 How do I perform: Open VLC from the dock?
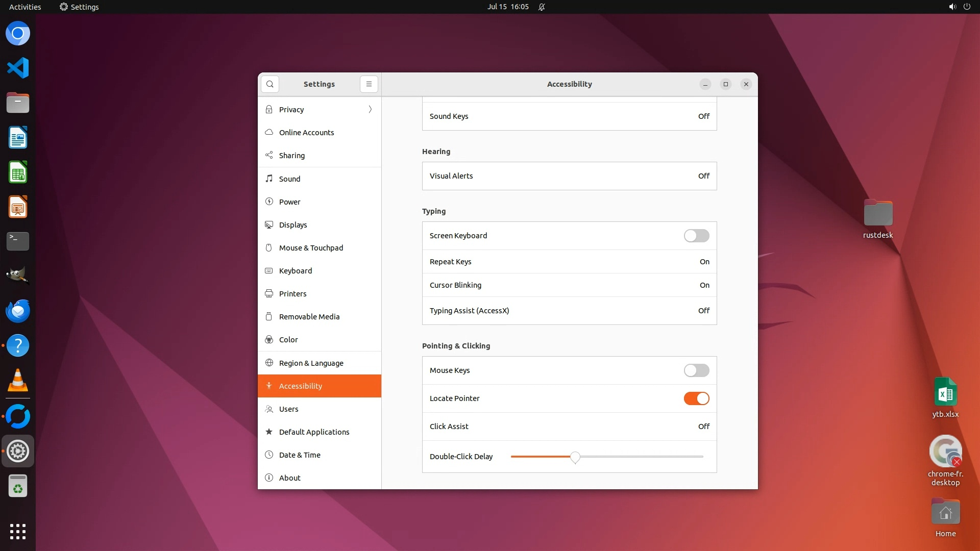click(18, 380)
